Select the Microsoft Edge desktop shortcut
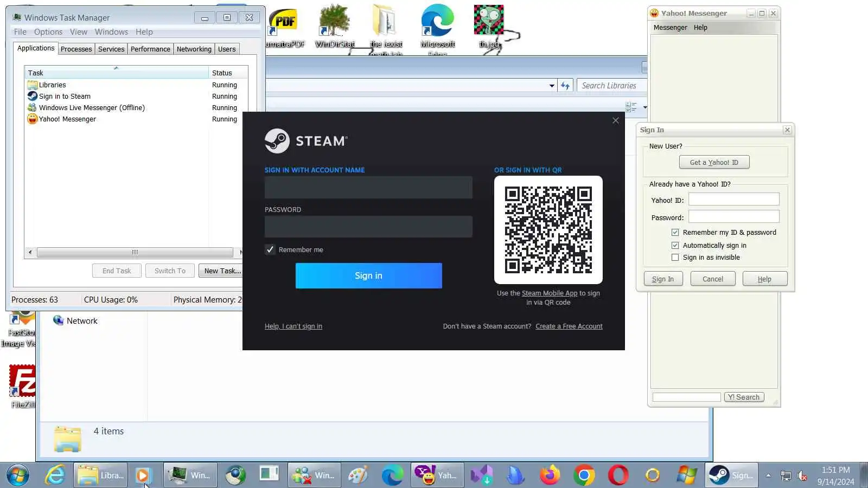The image size is (868, 488). coord(438,29)
